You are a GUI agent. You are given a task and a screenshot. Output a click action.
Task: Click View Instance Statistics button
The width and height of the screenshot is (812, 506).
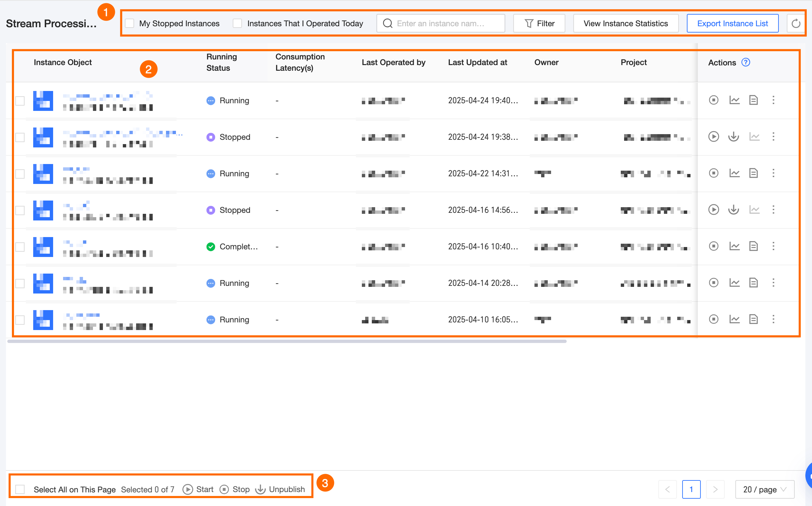click(x=625, y=24)
